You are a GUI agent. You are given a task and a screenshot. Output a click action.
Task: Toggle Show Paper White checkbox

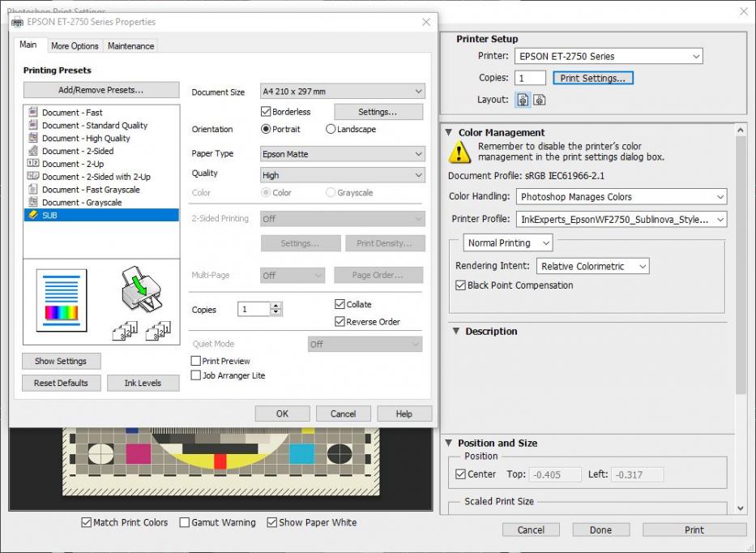coord(272,522)
